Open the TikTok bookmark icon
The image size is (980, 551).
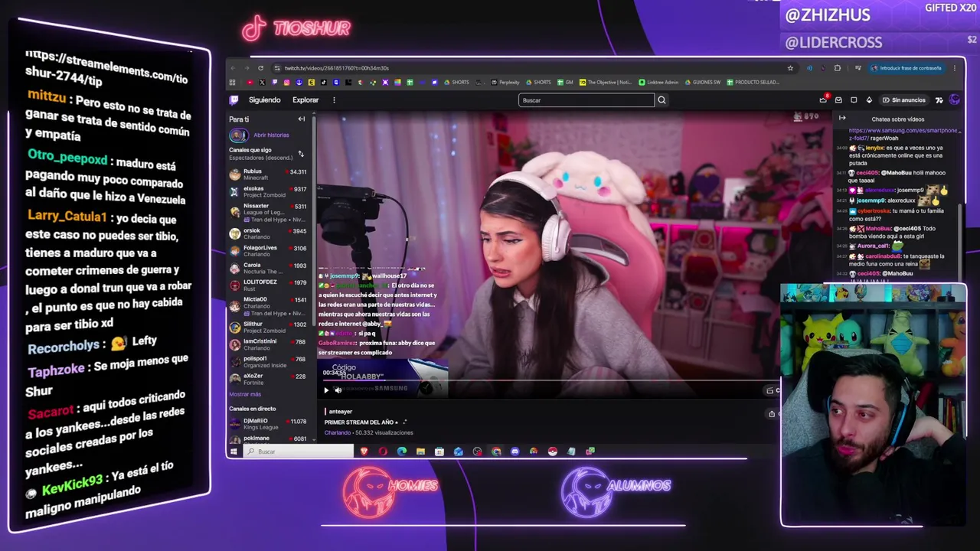(324, 82)
